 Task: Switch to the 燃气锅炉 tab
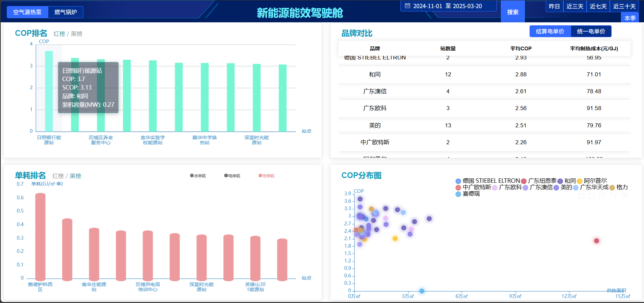coord(65,12)
